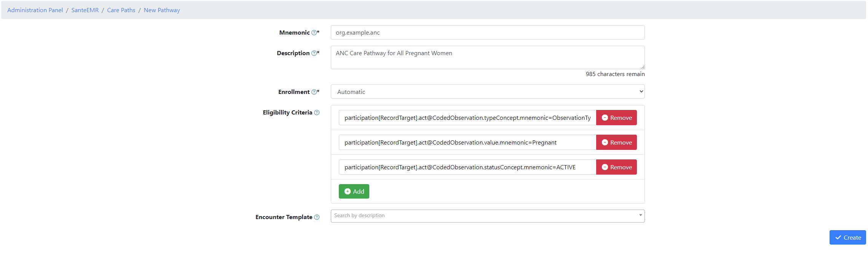This screenshot has height=256, width=868.
Task: Click the help icon next to Mnemonic
Action: tap(314, 33)
